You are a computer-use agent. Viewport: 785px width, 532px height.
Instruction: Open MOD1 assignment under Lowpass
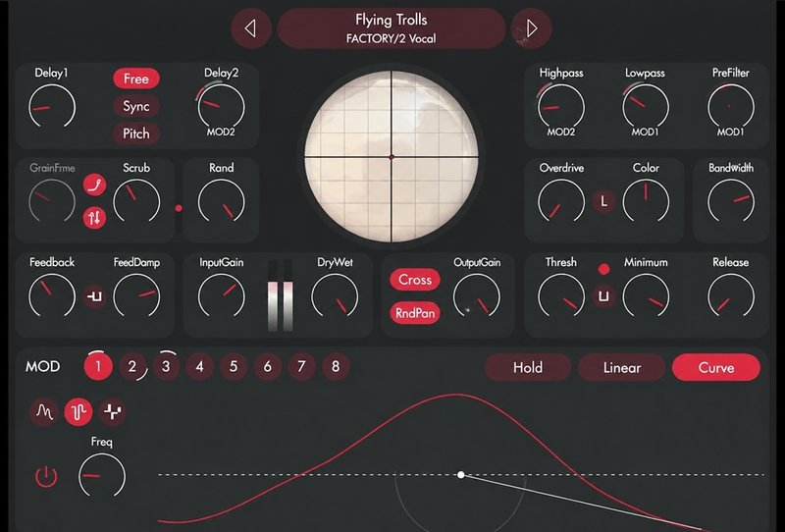[645, 133]
